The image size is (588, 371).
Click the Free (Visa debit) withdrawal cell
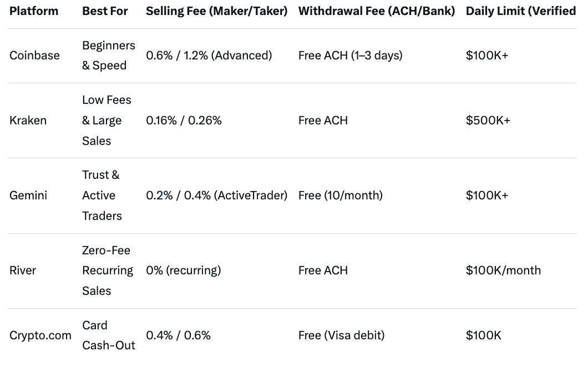point(341,335)
